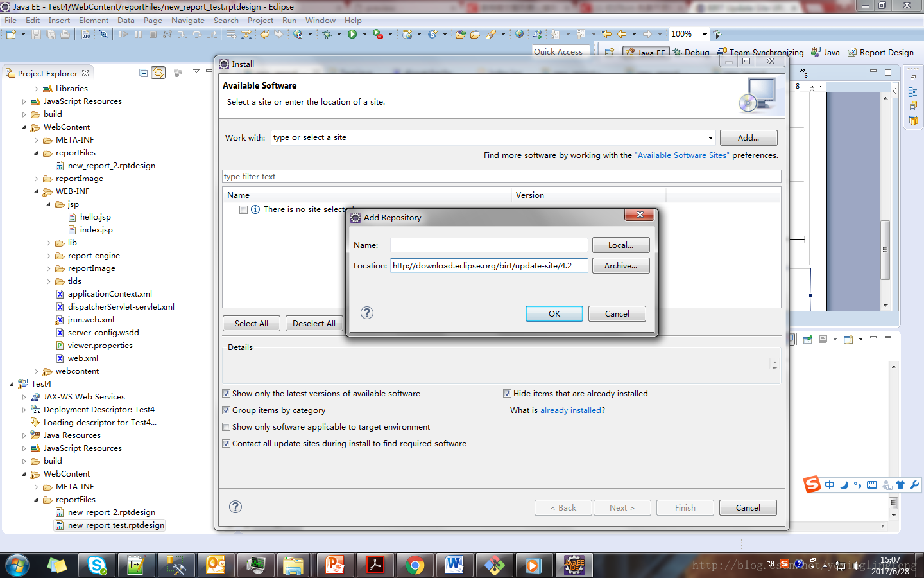
Task: Toggle 'Show only the latest versions' checkbox
Action: point(227,394)
